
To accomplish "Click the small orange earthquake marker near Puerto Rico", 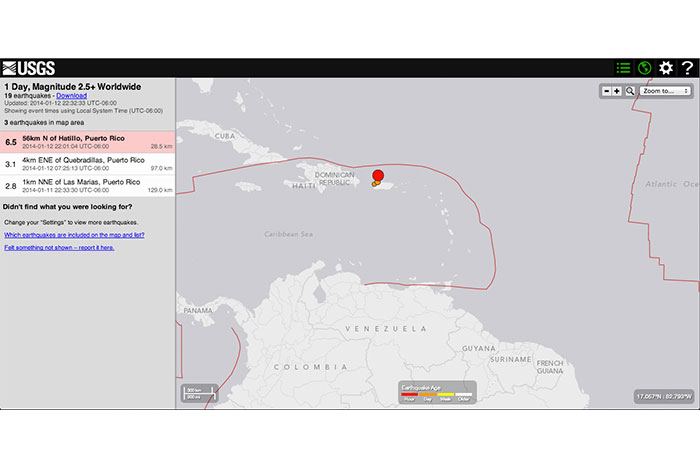I will point(375,185).
